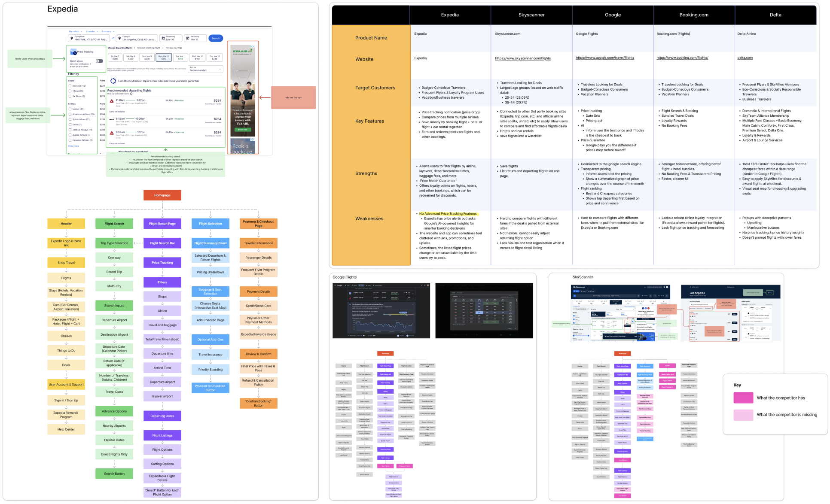The image size is (830, 504).
Task: Check the Nonstop stops filter
Action: coord(70,86)
